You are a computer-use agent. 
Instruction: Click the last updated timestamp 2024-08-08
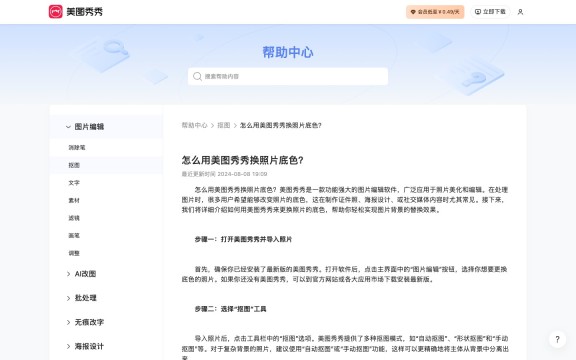pos(224,174)
